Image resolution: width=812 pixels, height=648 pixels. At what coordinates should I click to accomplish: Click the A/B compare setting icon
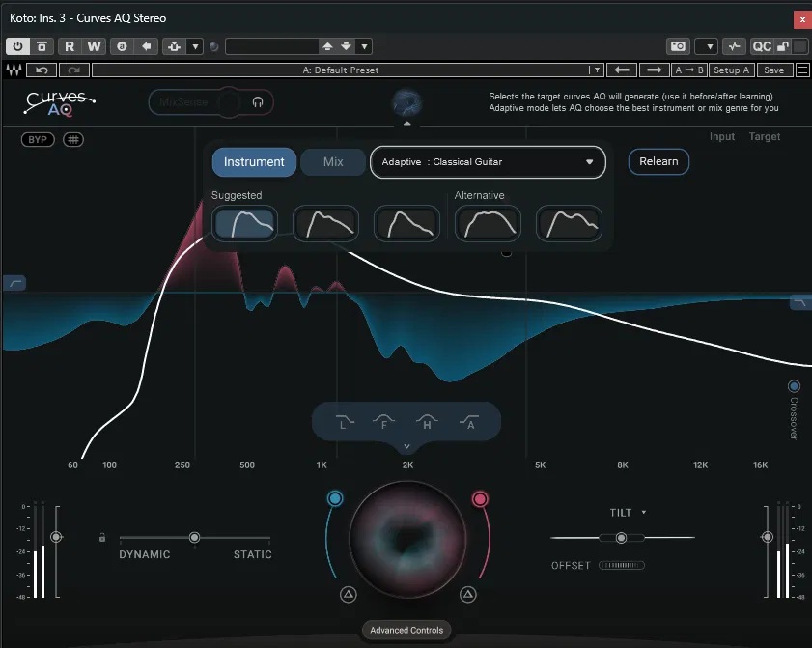coord(122,46)
